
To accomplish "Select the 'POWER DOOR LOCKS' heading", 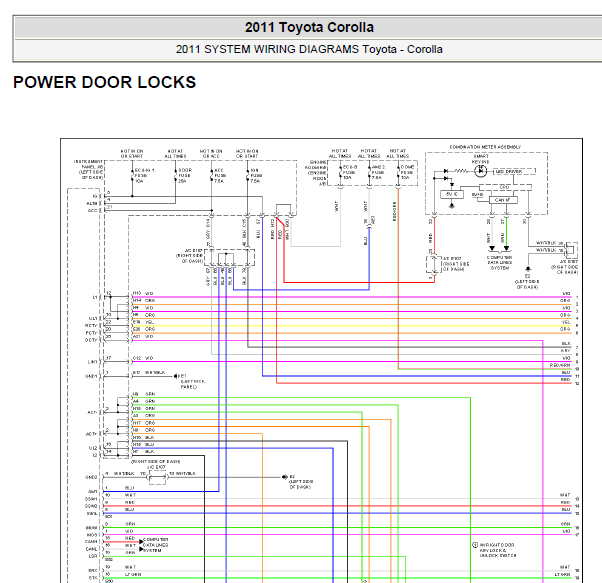I will [104, 82].
